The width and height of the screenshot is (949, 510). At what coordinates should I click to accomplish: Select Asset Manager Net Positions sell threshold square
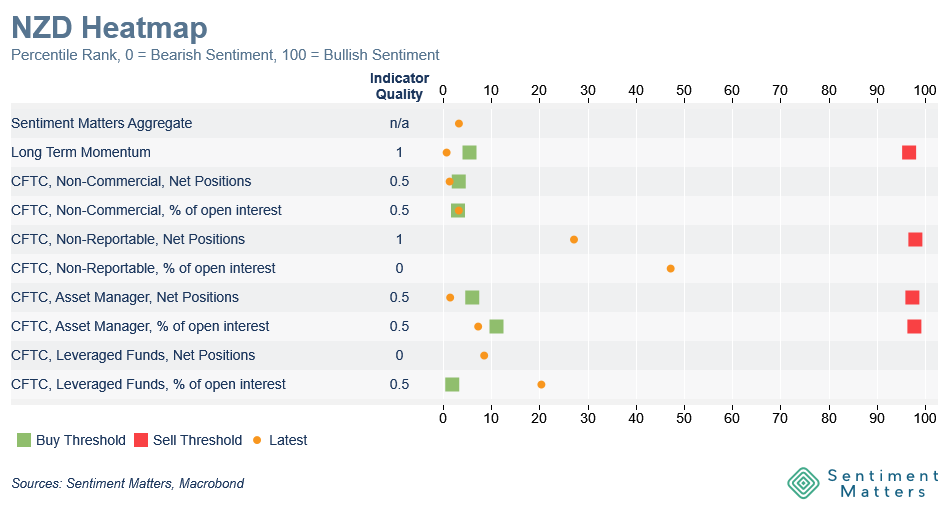912,297
